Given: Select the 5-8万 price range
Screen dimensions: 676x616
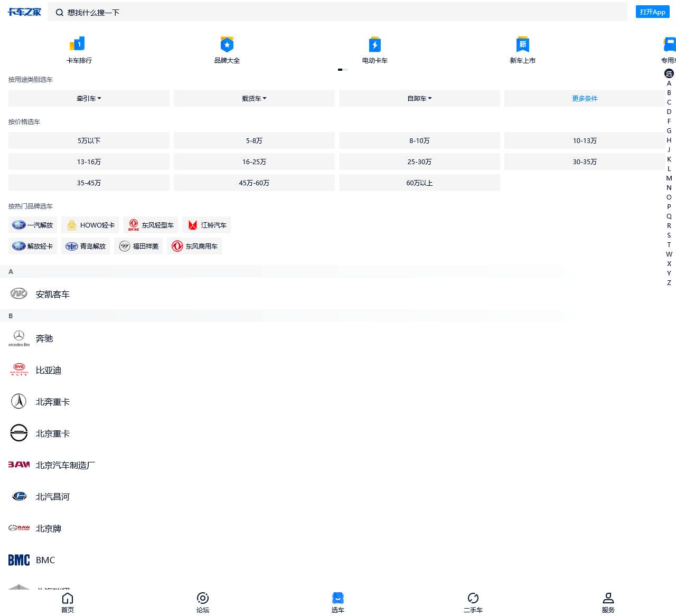Looking at the screenshot, I should coord(254,140).
